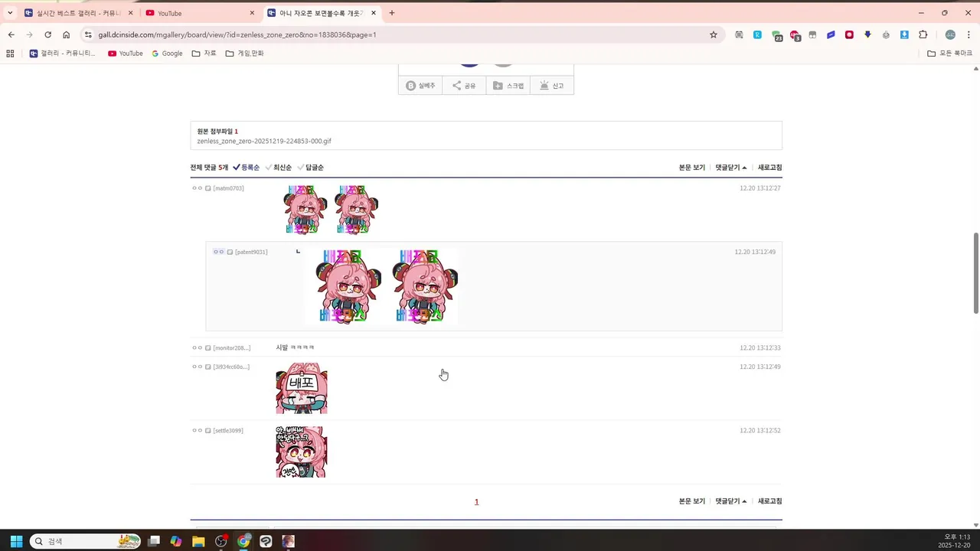Sort comments by 최신순

[279, 168]
